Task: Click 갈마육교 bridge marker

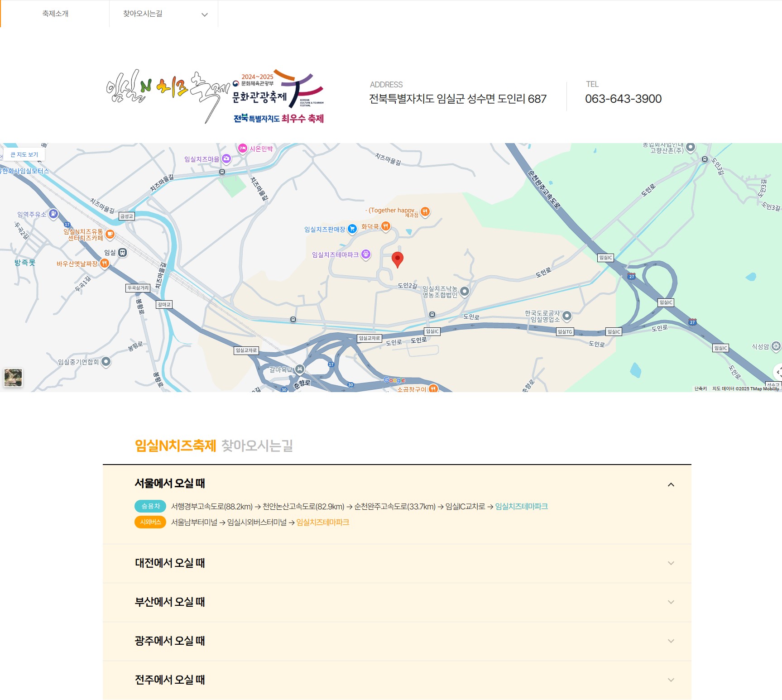Action: coord(300,369)
